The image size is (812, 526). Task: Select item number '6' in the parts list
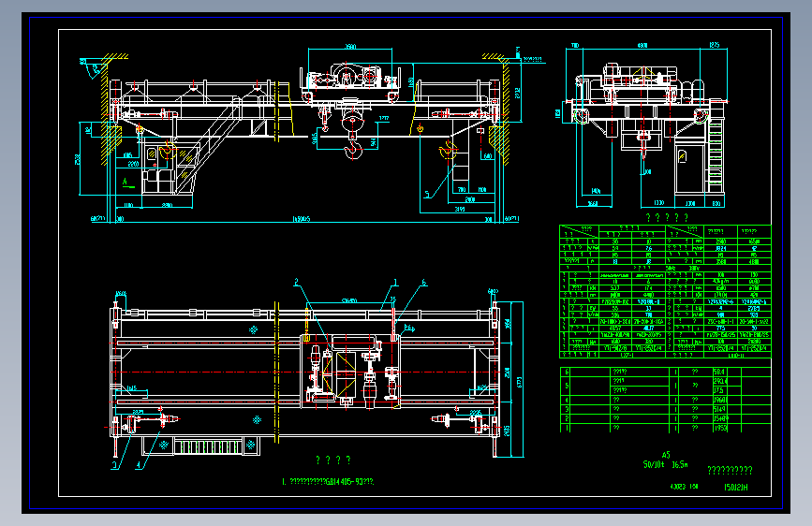567,372
